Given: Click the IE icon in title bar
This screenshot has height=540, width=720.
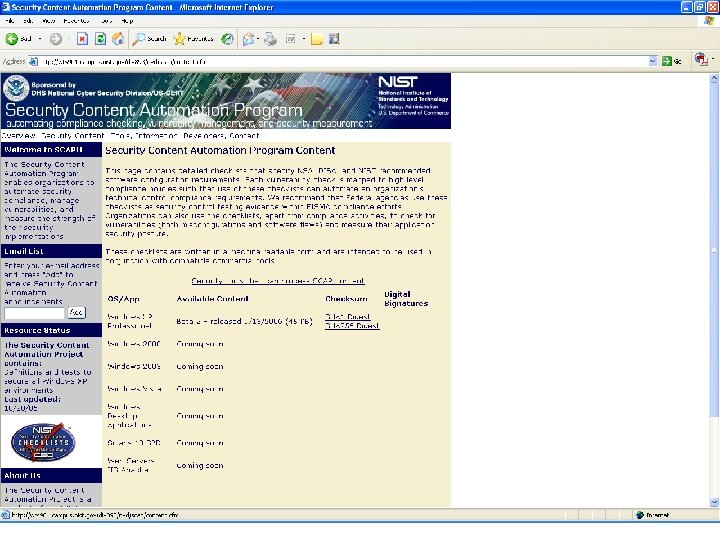Looking at the screenshot, I should point(6,7).
